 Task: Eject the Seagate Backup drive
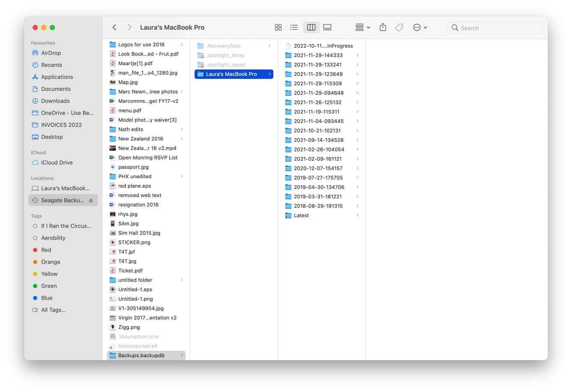90,200
